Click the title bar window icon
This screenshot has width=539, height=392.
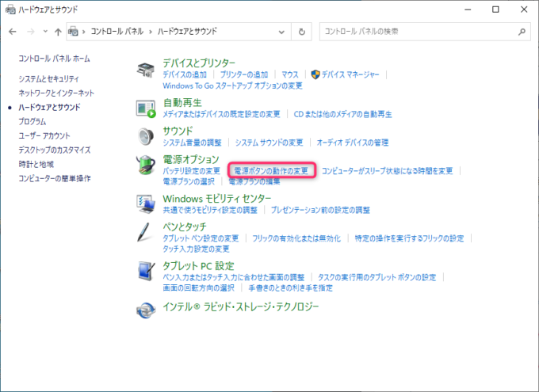[x=10, y=10]
